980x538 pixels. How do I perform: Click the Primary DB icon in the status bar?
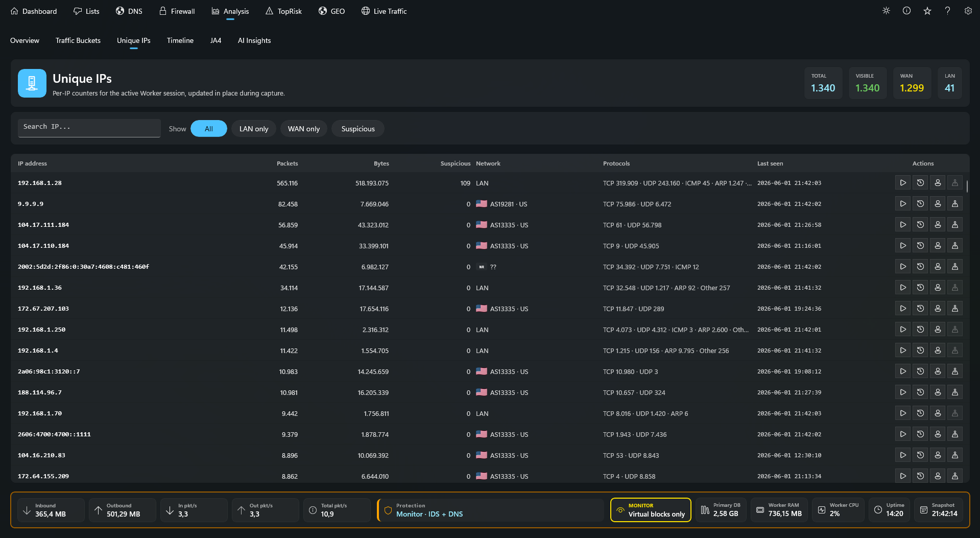click(x=705, y=510)
